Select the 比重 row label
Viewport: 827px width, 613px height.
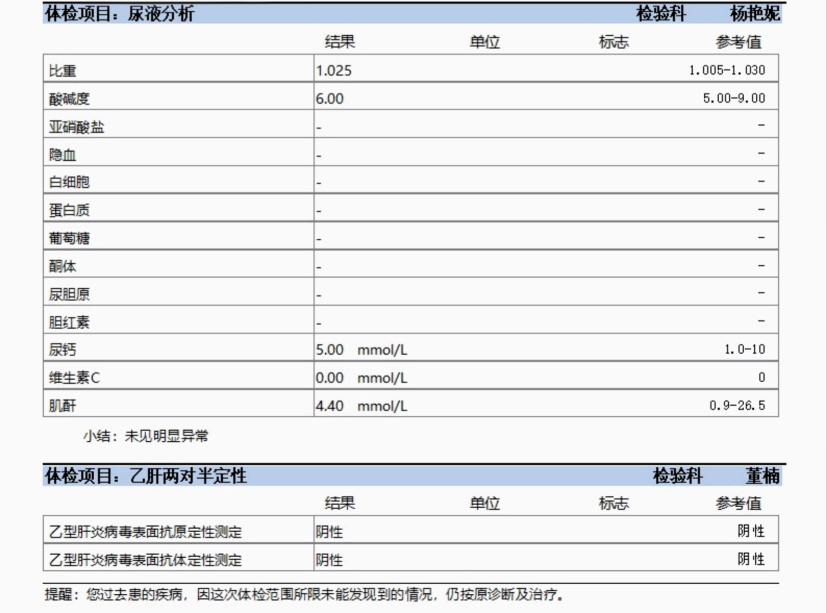pyautogui.click(x=62, y=71)
